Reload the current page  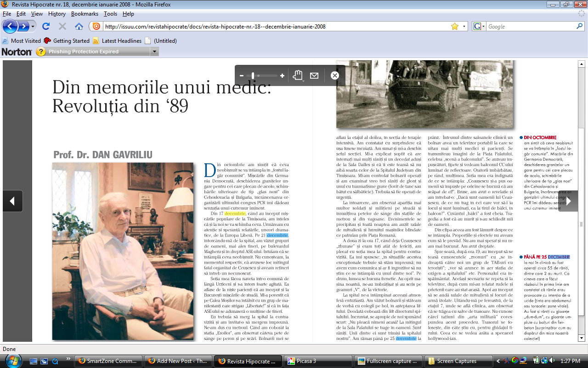46,26
